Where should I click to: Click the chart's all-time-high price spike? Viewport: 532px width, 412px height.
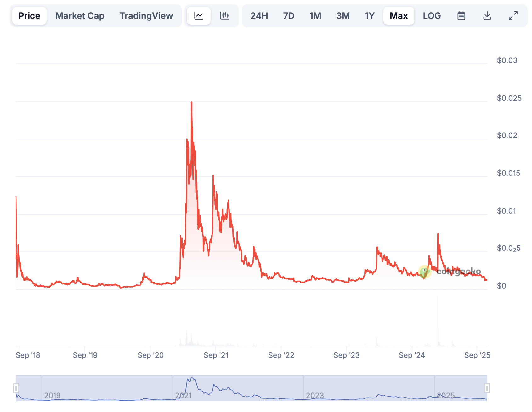tap(191, 103)
